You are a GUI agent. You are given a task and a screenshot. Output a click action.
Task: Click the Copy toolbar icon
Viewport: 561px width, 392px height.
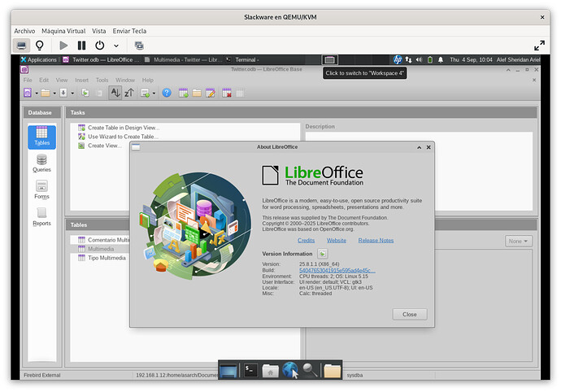[x=85, y=93]
